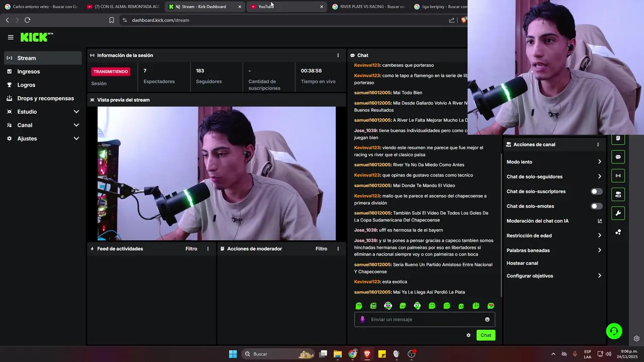Click the bookmark icon in address bar
This screenshot has height=362, width=644.
click(112, 20)
